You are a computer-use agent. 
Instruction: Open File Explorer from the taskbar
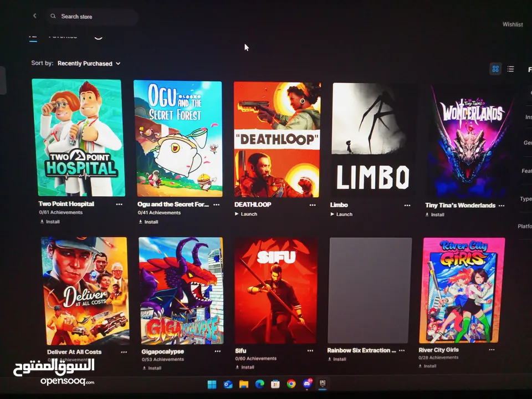pos(244,384)
